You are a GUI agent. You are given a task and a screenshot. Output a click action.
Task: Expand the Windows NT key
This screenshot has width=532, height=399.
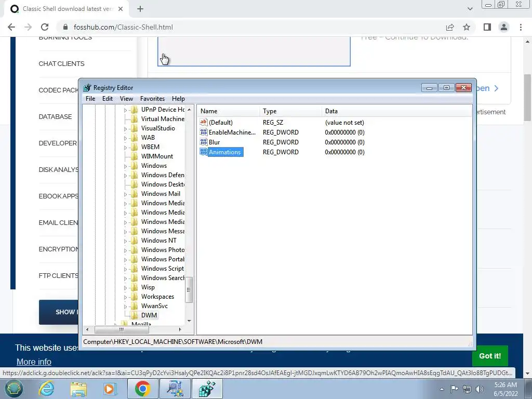(x=125, y=241)
